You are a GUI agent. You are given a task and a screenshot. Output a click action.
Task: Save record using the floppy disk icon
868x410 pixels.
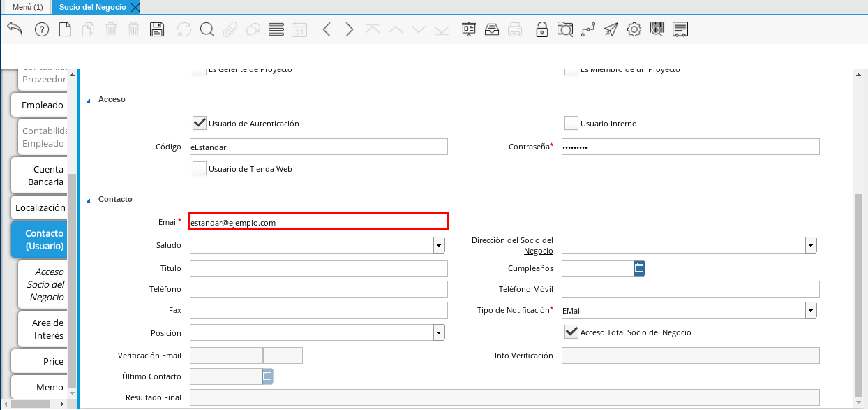[157, 29]
